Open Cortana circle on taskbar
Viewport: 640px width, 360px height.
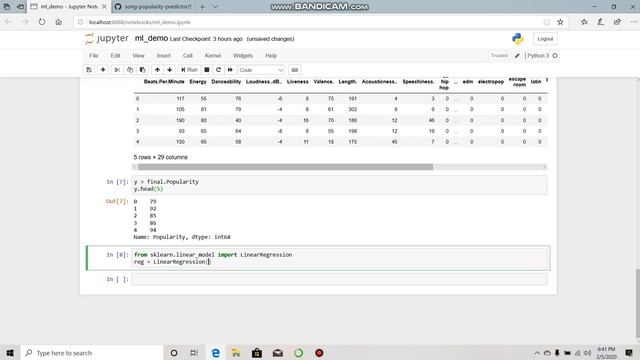click(x=173, y=353)
